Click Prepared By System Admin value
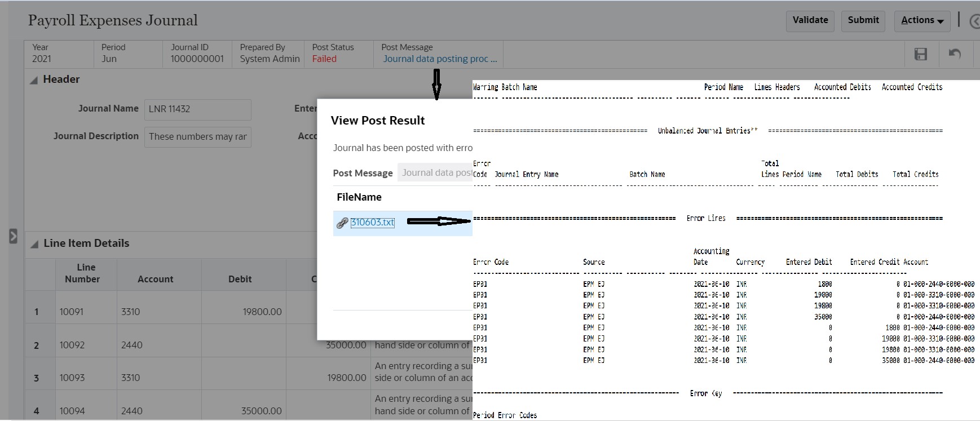 coord(270,59)
